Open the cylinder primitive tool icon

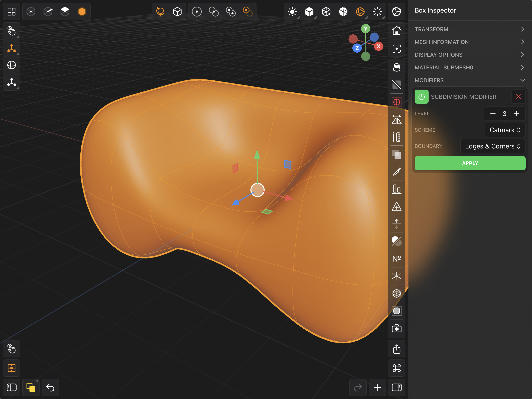(x=396, y=67)
